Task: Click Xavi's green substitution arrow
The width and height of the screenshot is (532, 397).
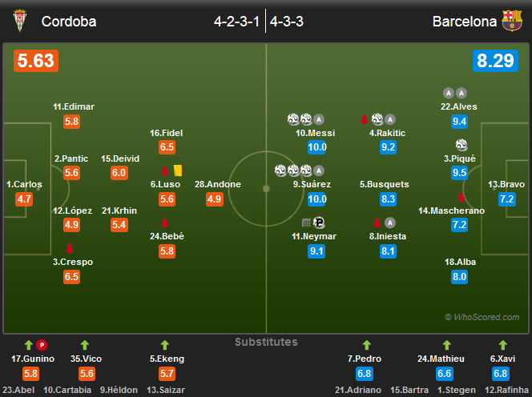Action: click(x=503, y=345)
